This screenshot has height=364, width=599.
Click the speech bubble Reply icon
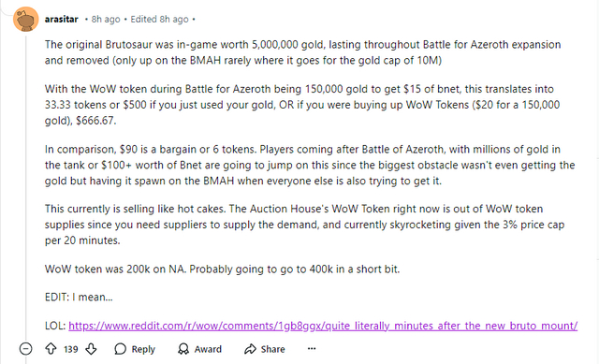120,349
